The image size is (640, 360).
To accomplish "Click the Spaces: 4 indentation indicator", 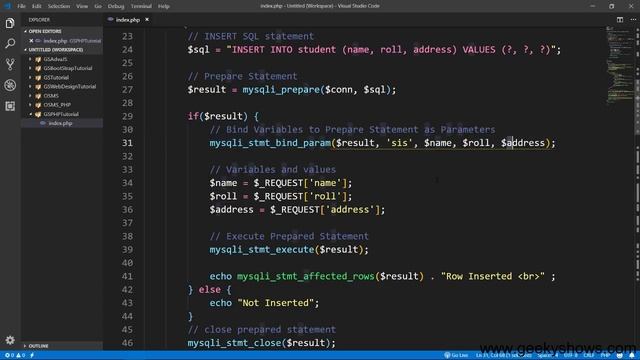I will pos(547,355).
